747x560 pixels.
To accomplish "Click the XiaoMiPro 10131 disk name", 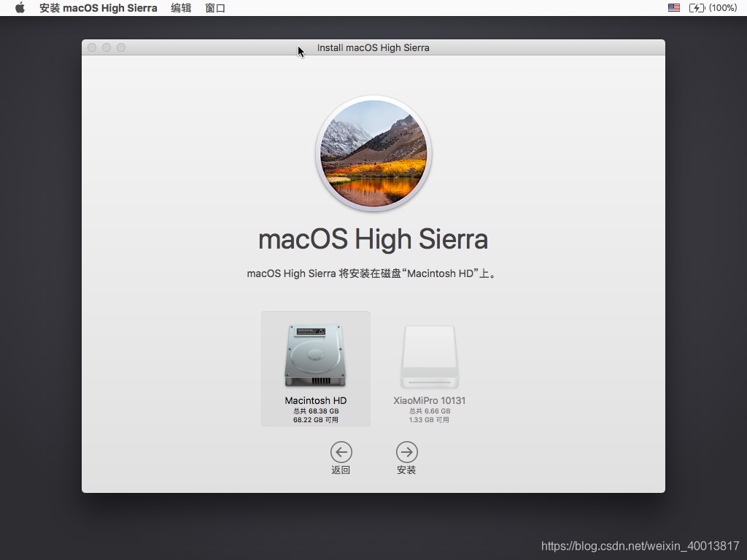I will (x=429, y=400).
